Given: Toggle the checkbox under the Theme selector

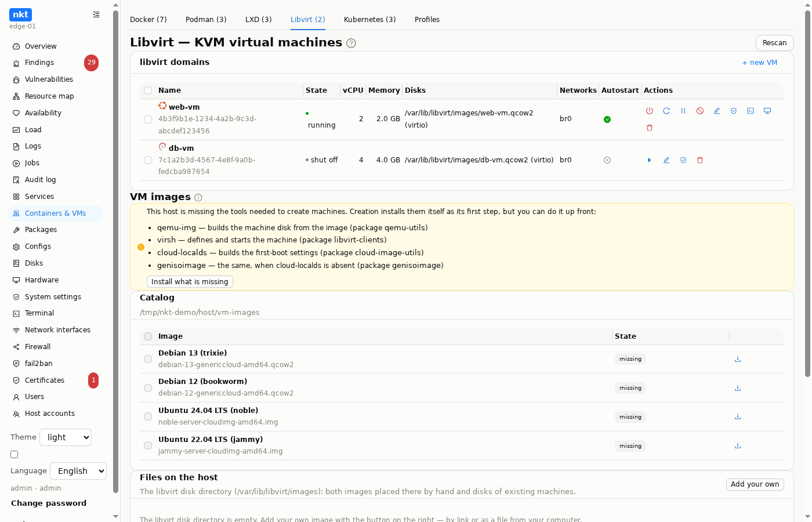Looking at the screenshot, I should click(14, 455).
